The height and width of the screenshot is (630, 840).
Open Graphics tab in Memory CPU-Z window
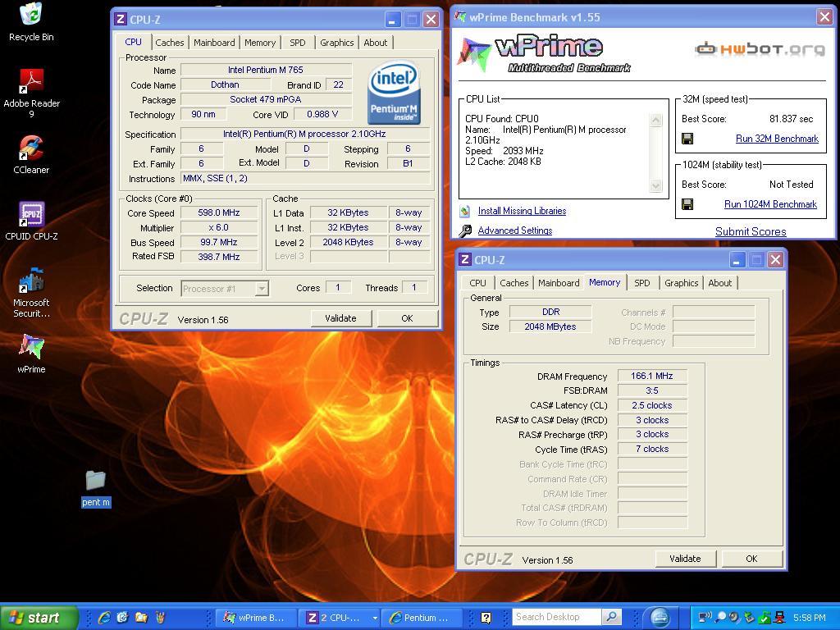[681, 283]
